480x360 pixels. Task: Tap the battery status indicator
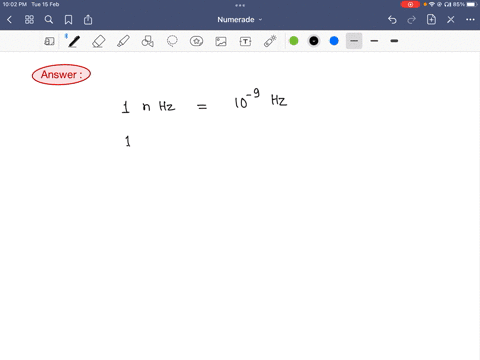[x=472, y=4]
